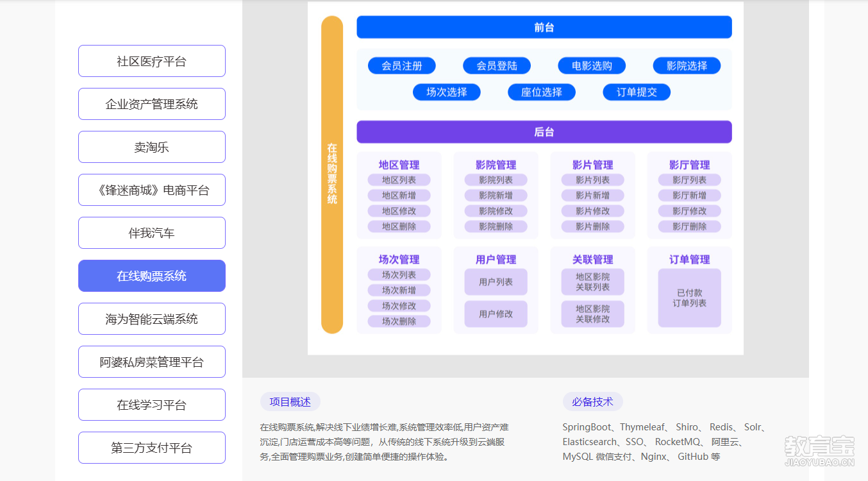
Task: Click the 项目概述 label badge
Action: (x=290, y=402)
